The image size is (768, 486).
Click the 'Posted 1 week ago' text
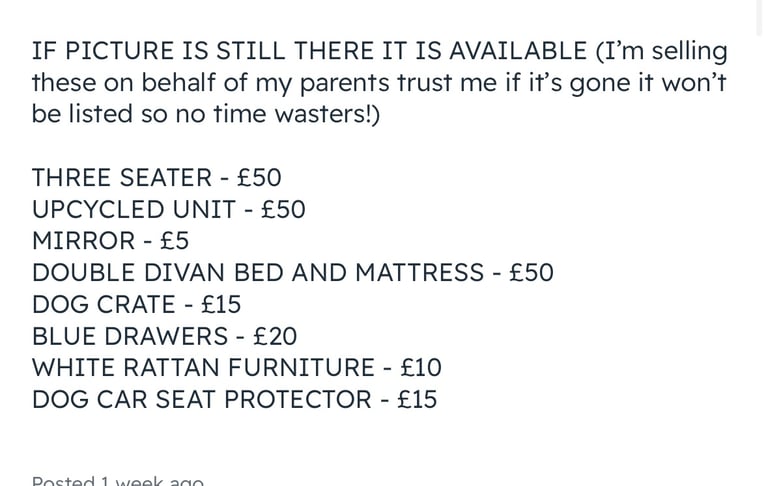tap(118, 480)
